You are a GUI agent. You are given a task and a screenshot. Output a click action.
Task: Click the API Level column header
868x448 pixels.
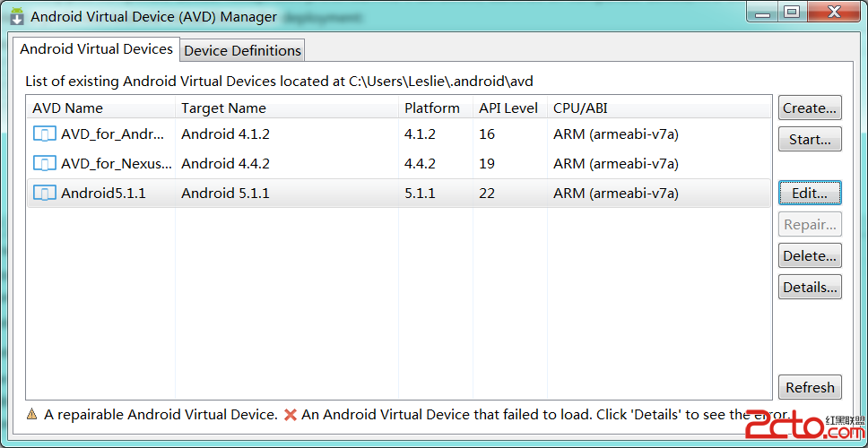click(508, 108)
